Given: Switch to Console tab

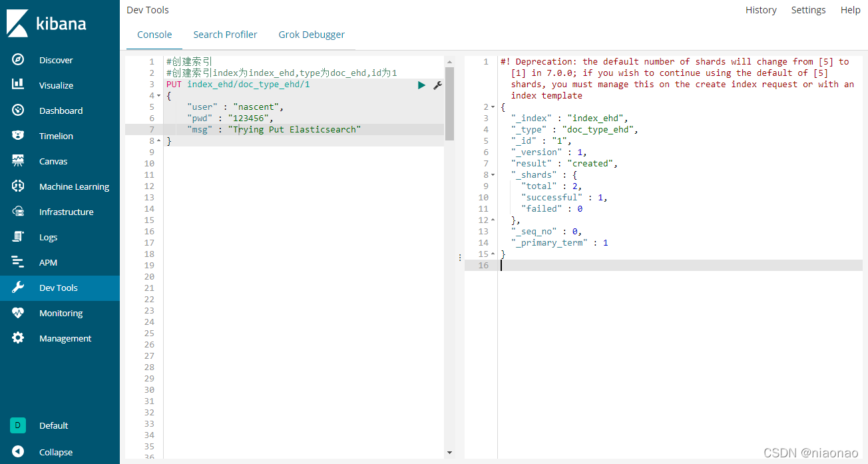Looking at the screenshot, I should (154, 35).
